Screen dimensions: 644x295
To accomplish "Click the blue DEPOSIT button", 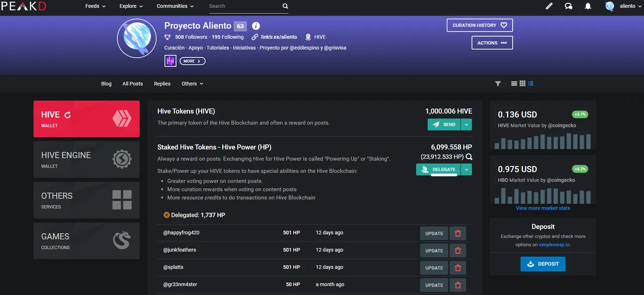I will [543, 264].
